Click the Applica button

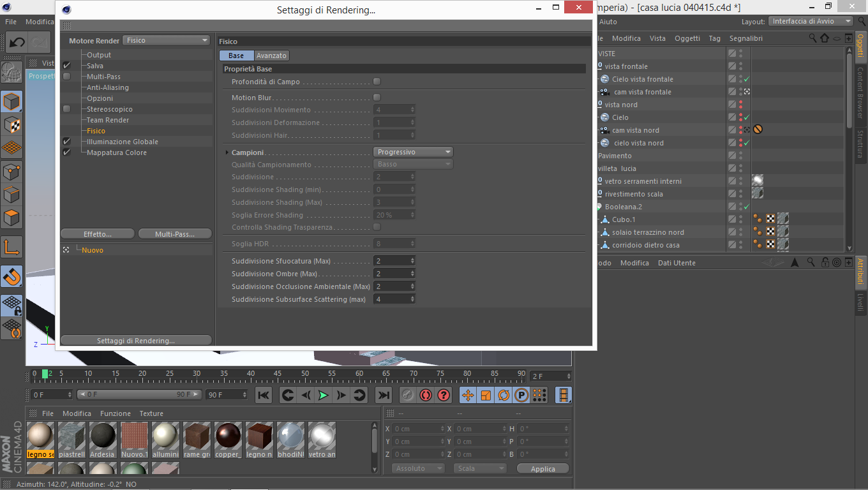pos(543,468)
